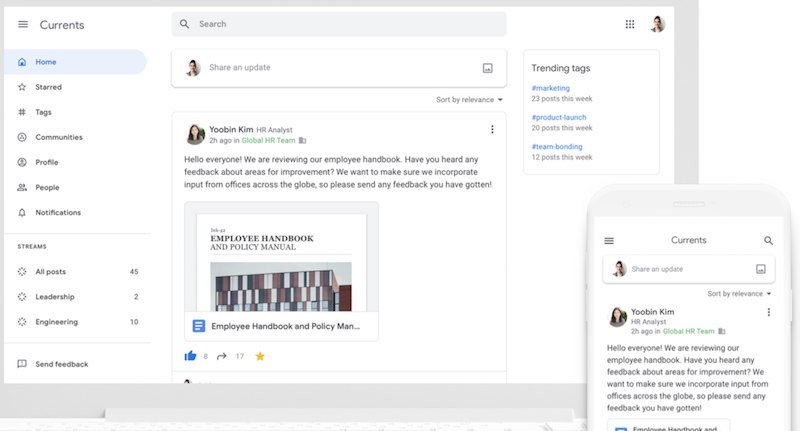Click the search magnifier icon in desktop search bar

point(185,24)
